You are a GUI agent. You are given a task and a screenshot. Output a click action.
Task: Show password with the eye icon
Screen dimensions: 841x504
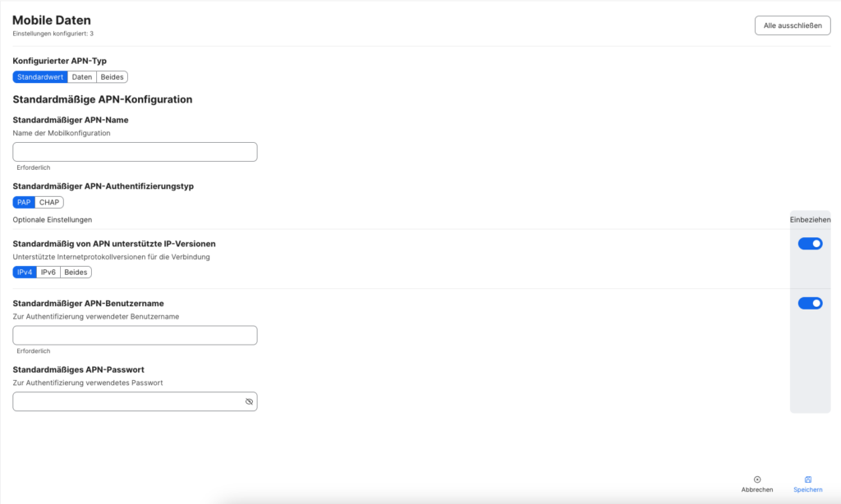click(249, 402)
